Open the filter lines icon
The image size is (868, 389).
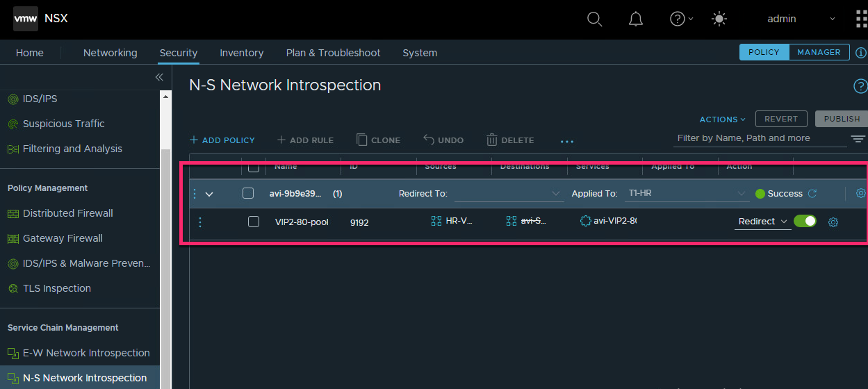[858, 140]
